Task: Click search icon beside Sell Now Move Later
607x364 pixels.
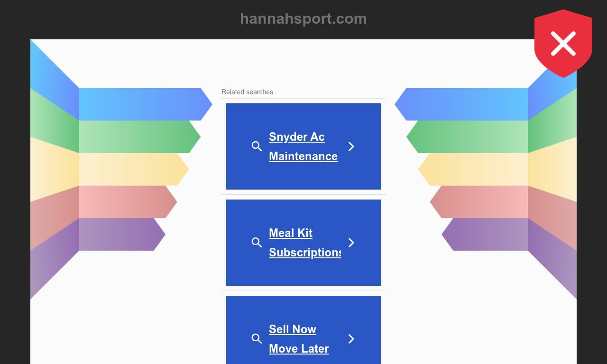Action: (257, 339)
